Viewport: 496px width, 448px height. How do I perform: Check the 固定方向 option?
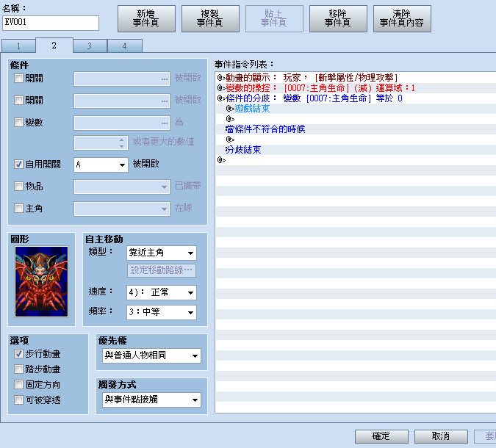[18, 384]
